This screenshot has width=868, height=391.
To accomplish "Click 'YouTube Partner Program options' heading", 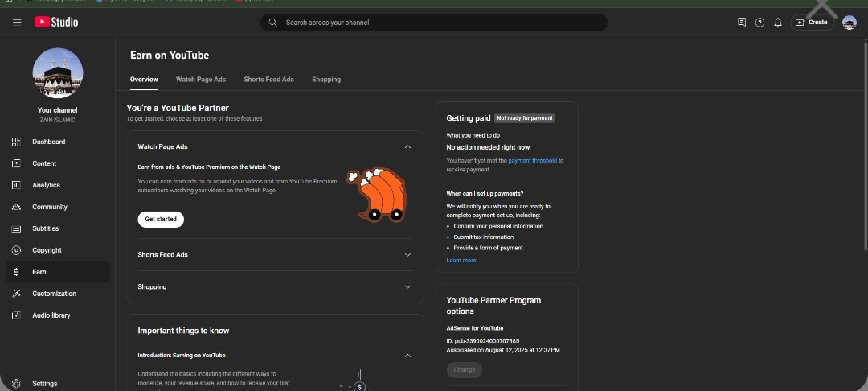I will (493, 306).
